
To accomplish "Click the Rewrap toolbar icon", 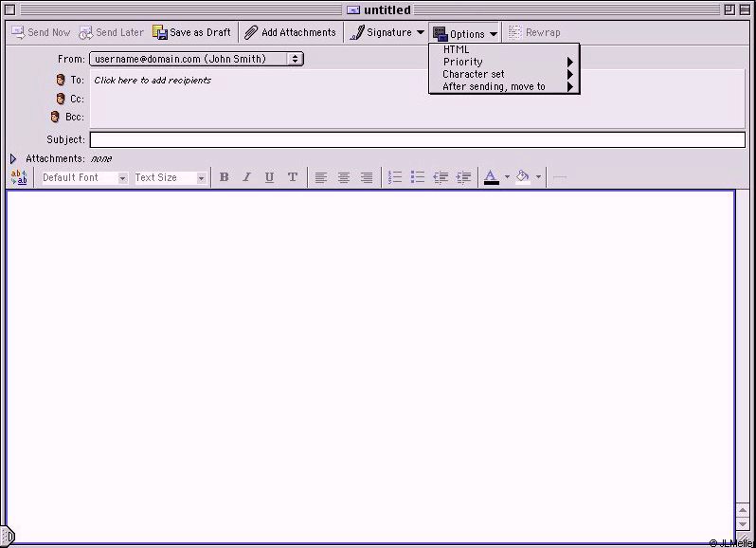I will (x=515, y=32).
